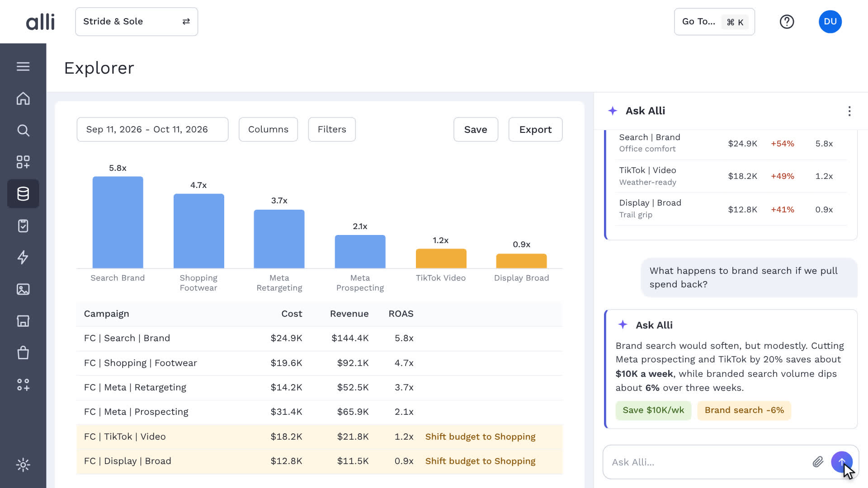Select the database Explorer sidebar icon
Viewport: 868px width, 488px height.
click(23, 194)
